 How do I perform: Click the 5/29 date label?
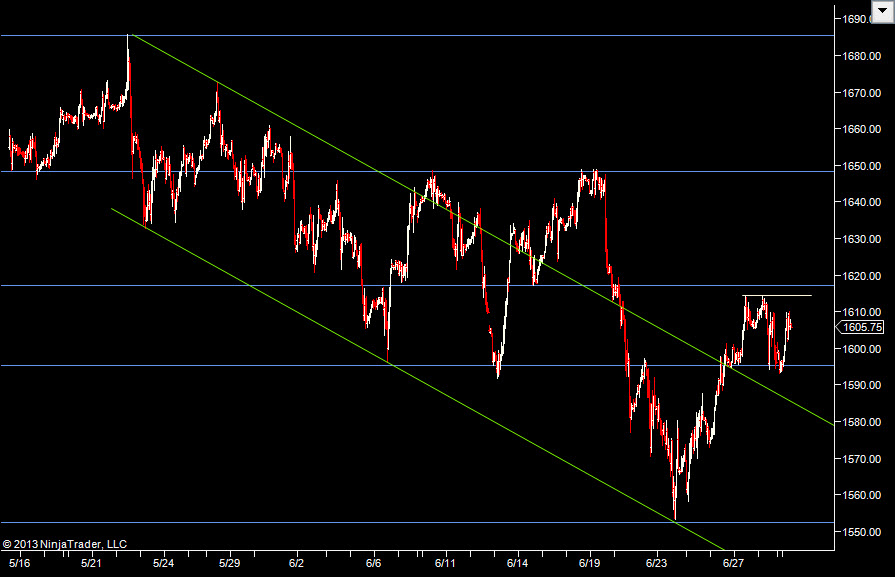[229, 563]
